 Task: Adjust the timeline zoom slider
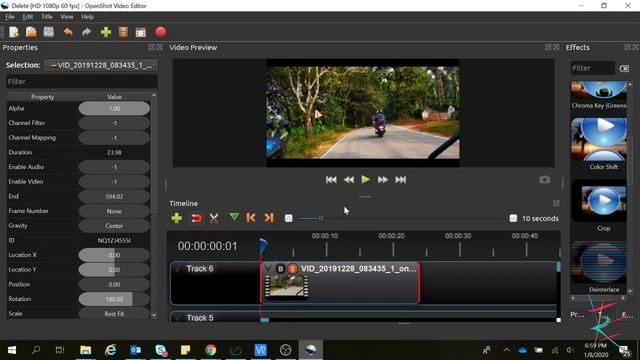point(321,219)
